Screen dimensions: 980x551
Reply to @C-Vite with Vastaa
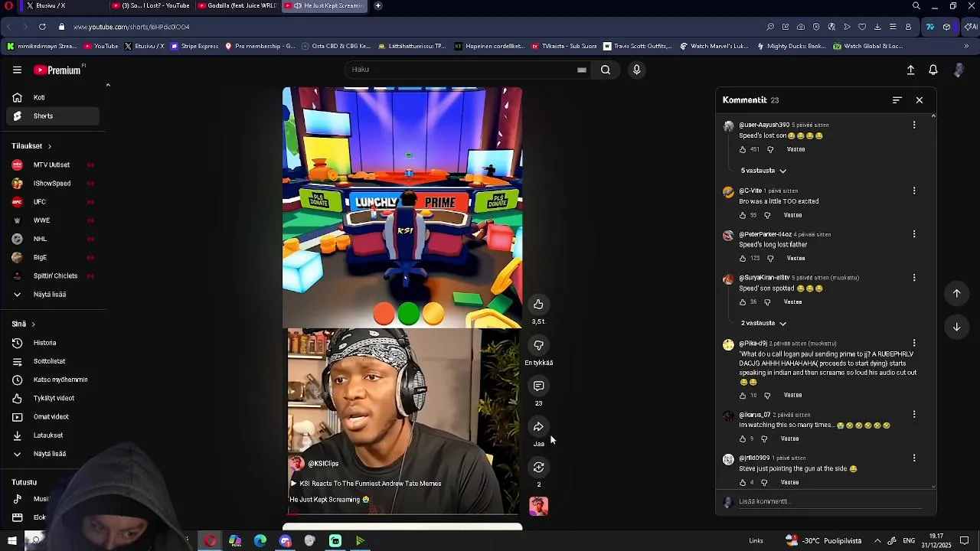click(792, 215)
